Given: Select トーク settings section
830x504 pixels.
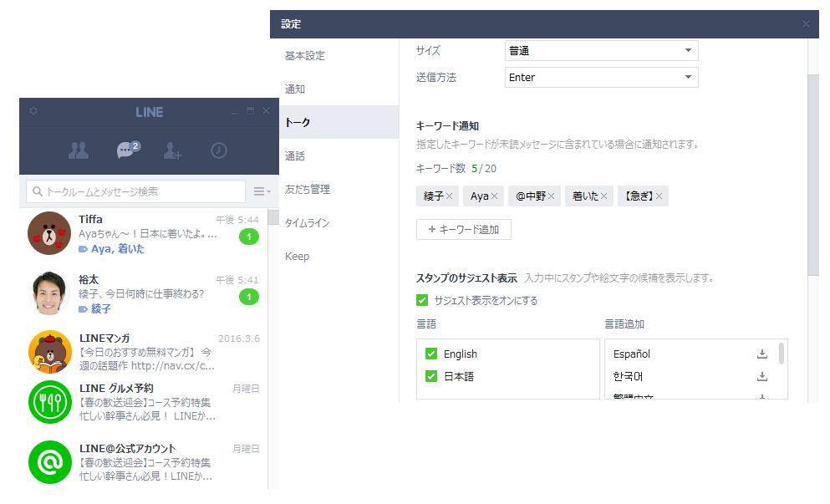Looking at the screenshot, I should coord(339,122).
